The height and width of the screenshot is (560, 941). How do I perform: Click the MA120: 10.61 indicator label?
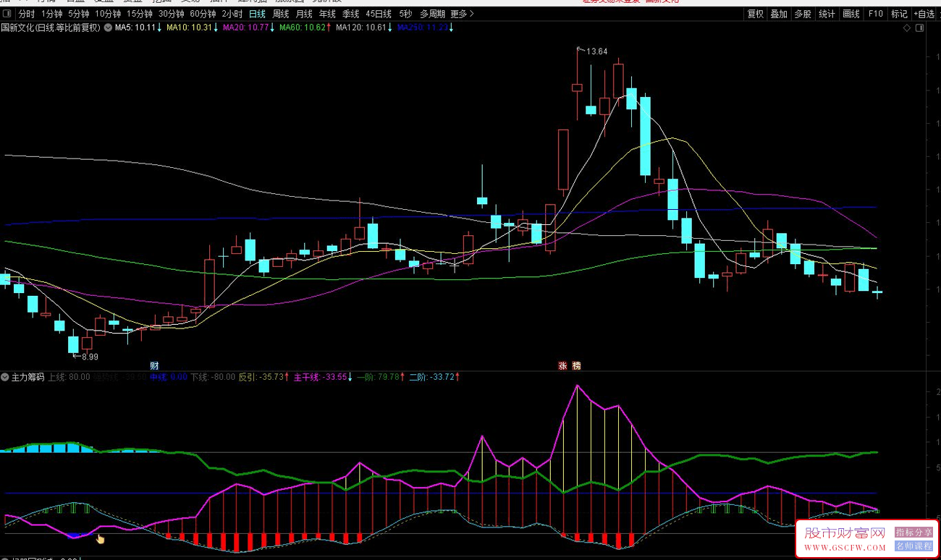pyautogui.click(x=364, y=27)
